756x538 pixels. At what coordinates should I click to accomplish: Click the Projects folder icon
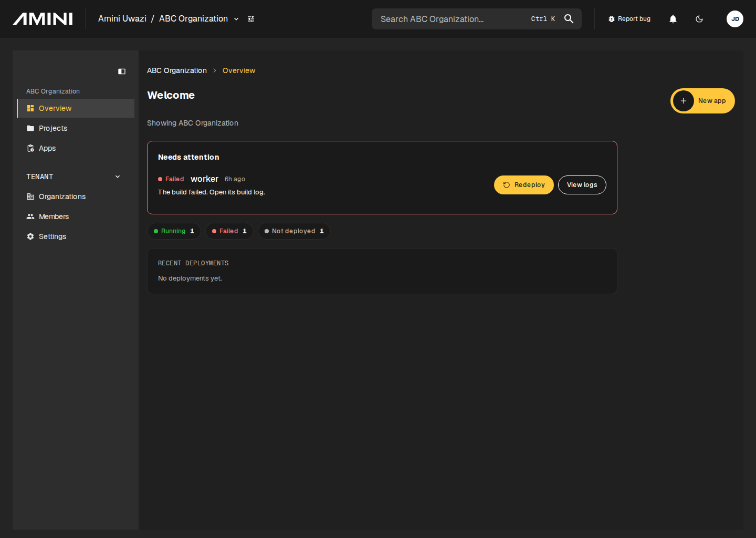click(x=30, y=128)
